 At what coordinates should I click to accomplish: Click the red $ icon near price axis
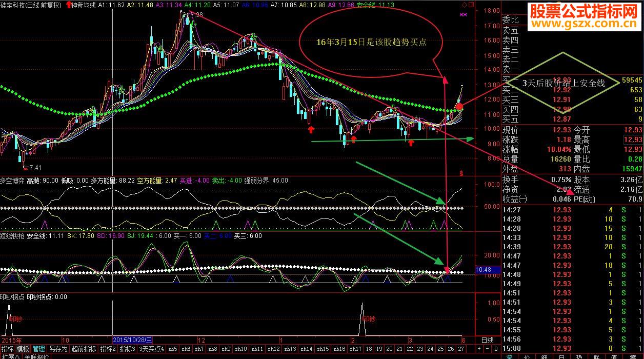tap(461, 173)
